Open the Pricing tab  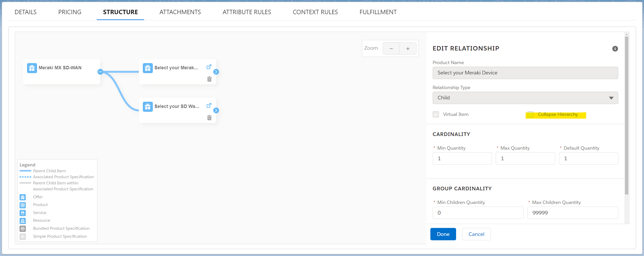point(70,12)
